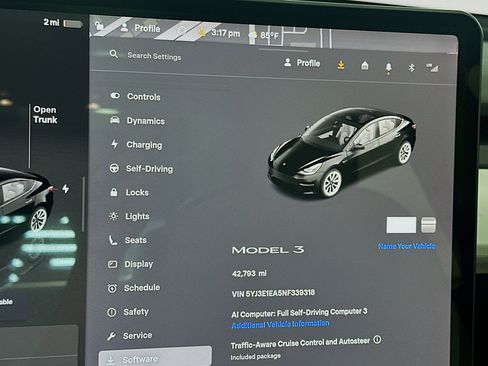The width and height of the screenshot is (488, 366).
Task: Open the Service menu
Action: (129, 336)
